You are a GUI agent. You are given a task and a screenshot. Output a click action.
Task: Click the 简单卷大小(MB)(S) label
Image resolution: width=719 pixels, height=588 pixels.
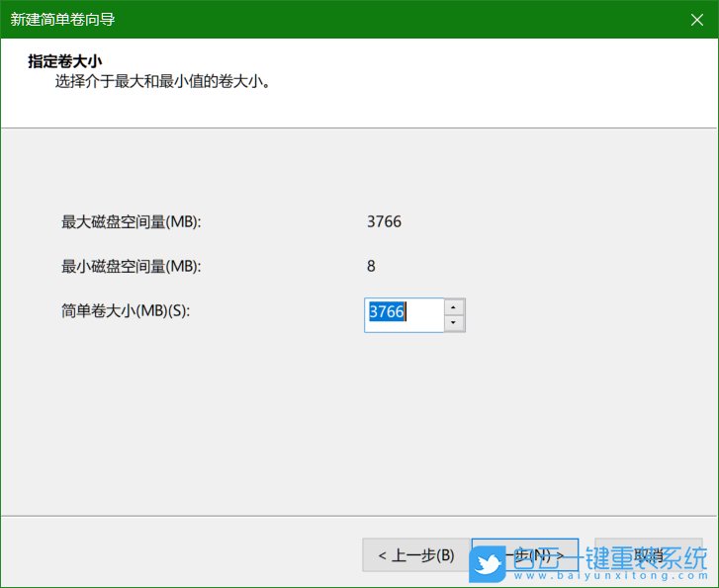click(x=126, y=311)
